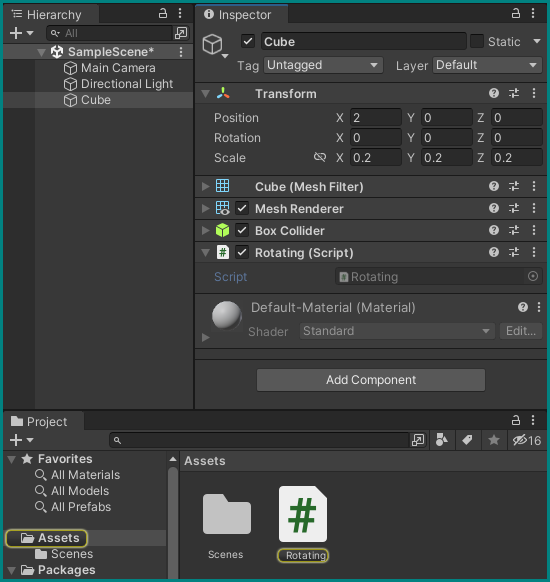Expand the Default-Material properties foldout
Screen dimensions: 550x582
(x=206, y=337)
